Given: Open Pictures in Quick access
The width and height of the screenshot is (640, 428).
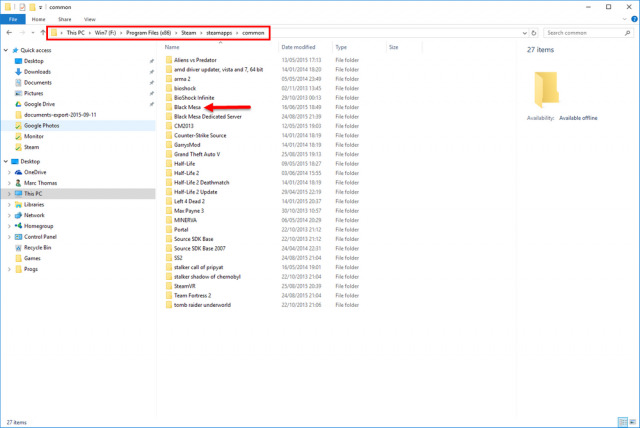Looking at the screenshot, I should pyautogui.click(x=33, y=93).
